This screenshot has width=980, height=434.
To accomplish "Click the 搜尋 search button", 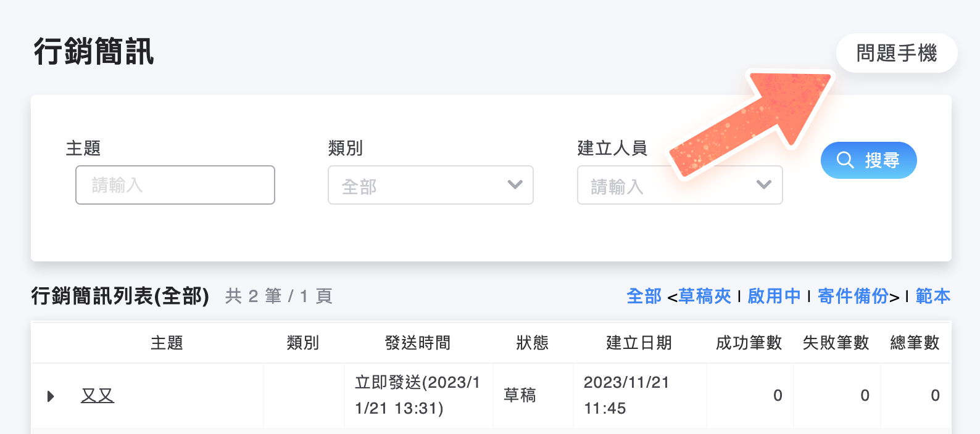I will tap(868, 160).
